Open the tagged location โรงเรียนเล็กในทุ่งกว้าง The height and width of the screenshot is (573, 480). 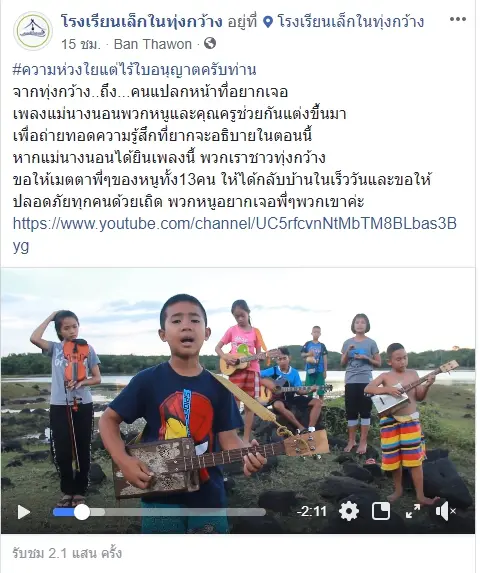coord(351,22)
